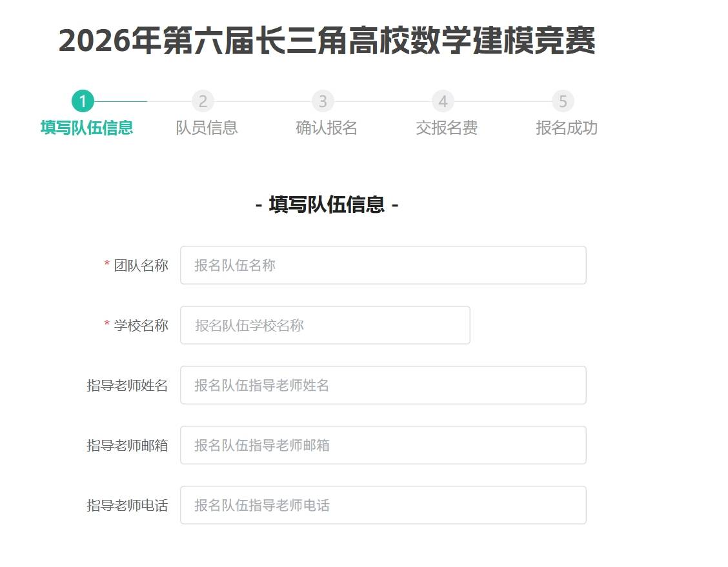The height and width of the screenshot is (567, 728).
Task: Focus the 报名队伍指导老师姓名 input box
Action: 383,385
